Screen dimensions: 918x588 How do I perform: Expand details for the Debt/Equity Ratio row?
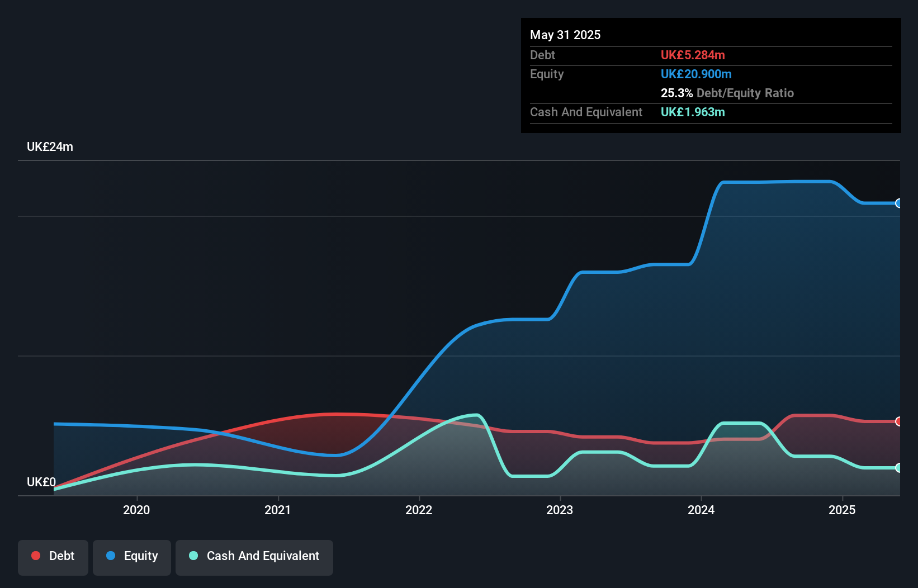[x=727, y=93]
